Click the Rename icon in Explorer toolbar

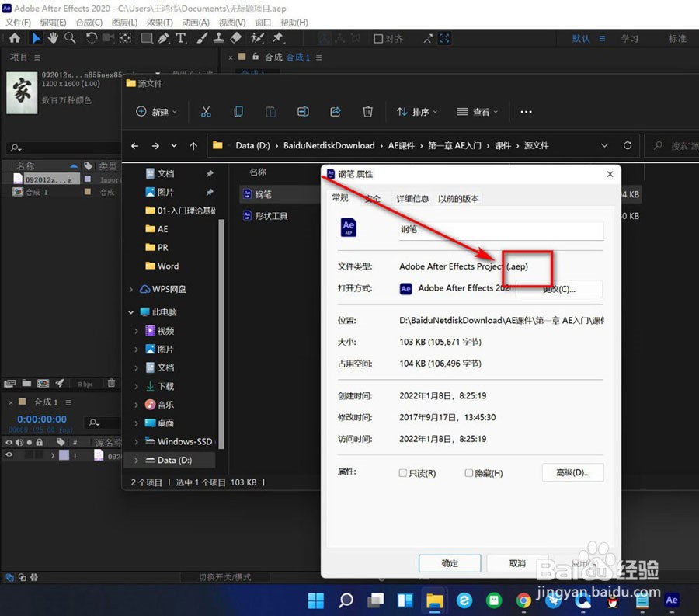point(303,111)
